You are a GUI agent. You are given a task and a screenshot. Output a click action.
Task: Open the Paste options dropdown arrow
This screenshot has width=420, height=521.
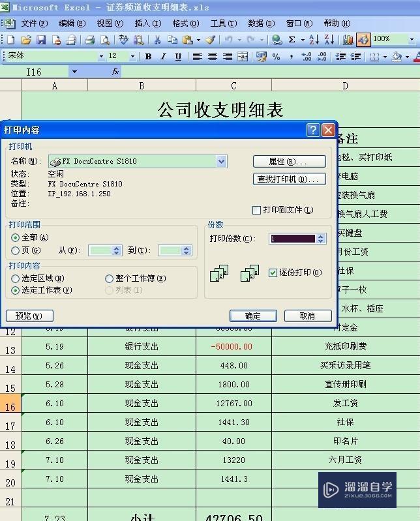pos(198,40)
